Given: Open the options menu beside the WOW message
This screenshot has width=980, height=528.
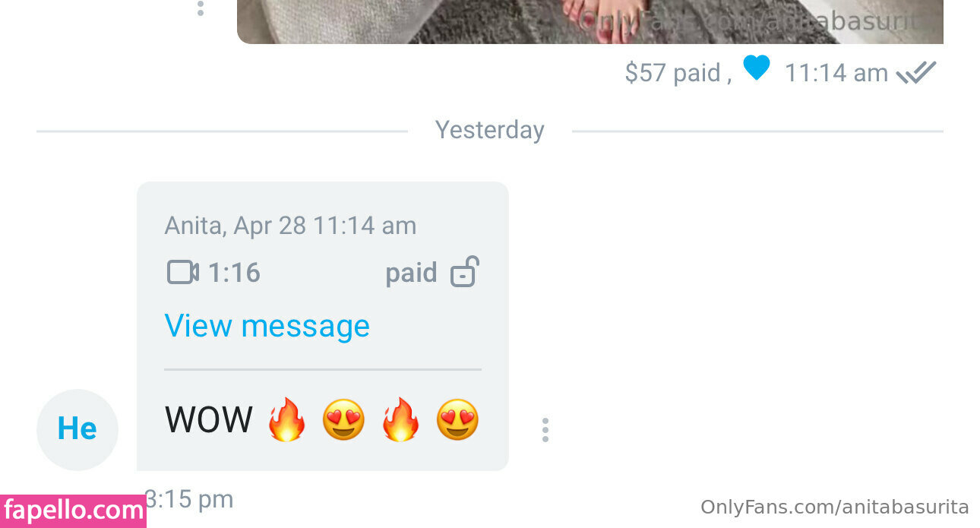Looking at the screenshot, I should [x=545, y=430].
